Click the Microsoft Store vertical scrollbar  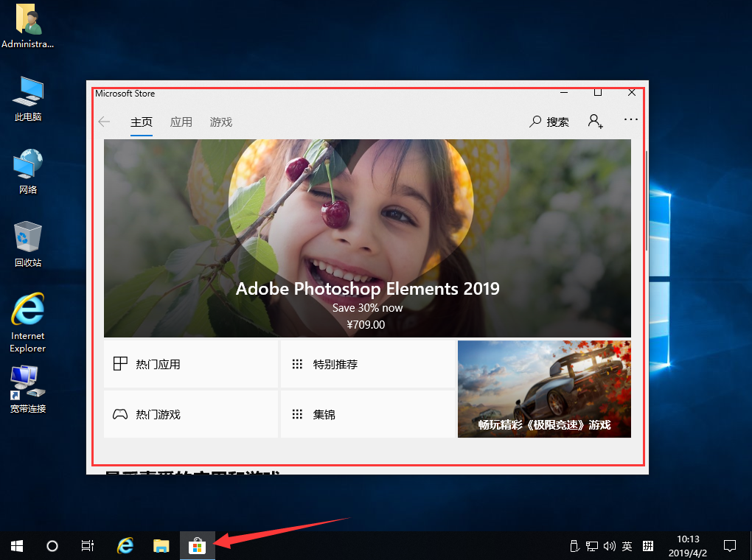point(646,200)
